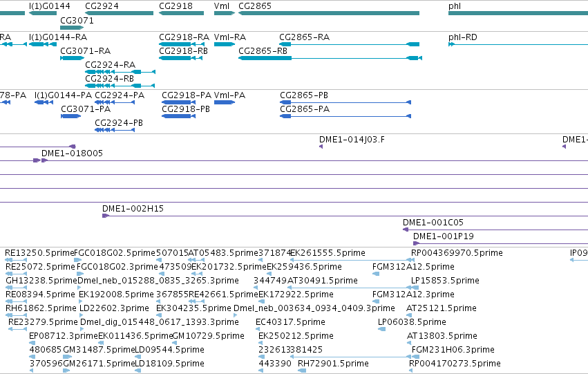Select the Vml gene arrow

tap(225, 13)
